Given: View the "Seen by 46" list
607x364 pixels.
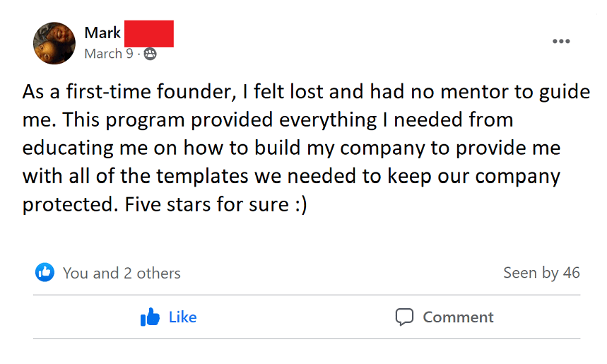Looking at the screenshot, I should 541,273.
